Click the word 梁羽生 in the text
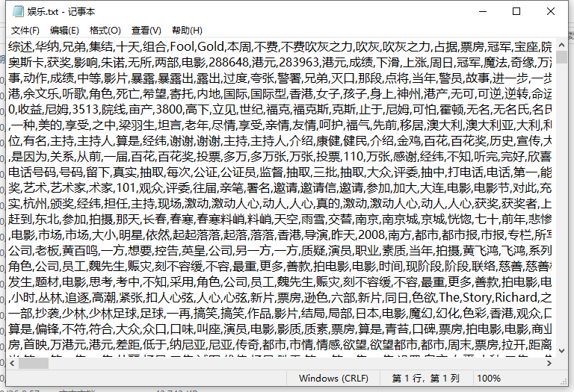Viewport: 574px width, 392px height. coord(137,125)
